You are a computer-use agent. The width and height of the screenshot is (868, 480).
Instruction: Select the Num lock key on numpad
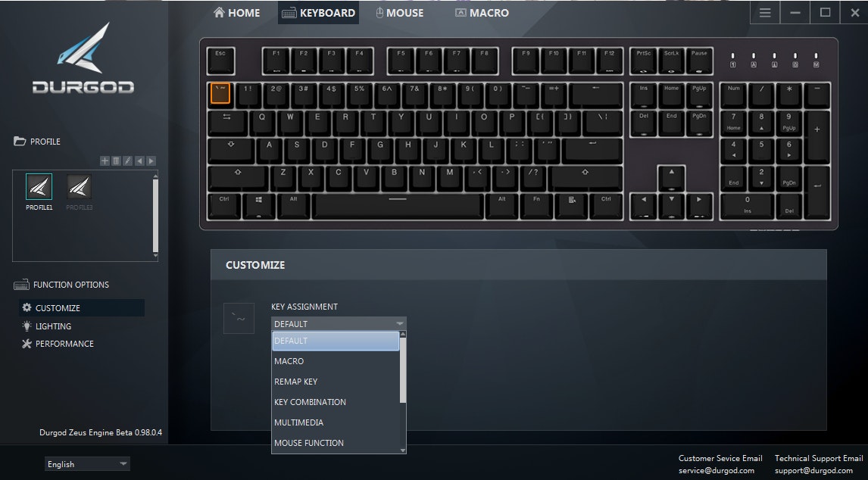tap(733, 95)
